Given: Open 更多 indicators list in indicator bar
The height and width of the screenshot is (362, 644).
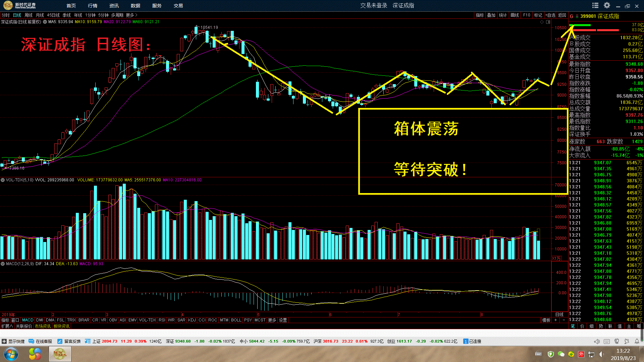Looking at the screenshot, I should [272, 320].
